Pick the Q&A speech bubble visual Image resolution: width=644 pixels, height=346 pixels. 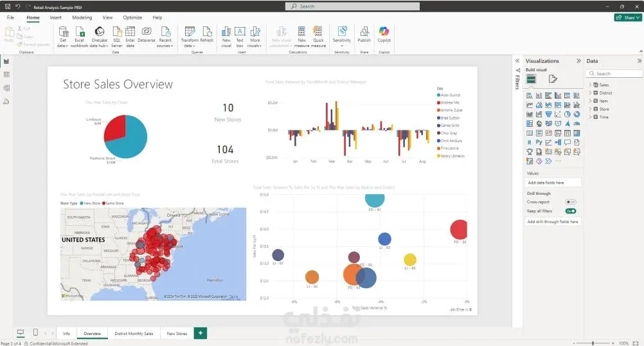pos(568,142)
